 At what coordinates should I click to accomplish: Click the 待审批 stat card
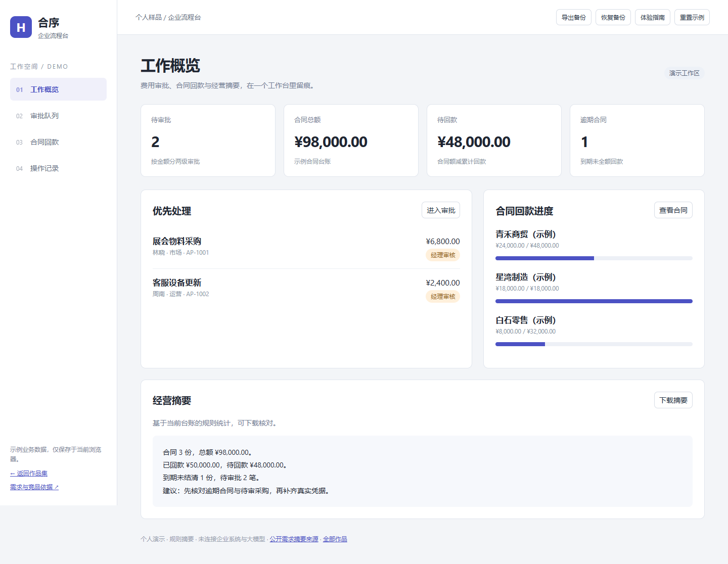[x=208, y=140]
